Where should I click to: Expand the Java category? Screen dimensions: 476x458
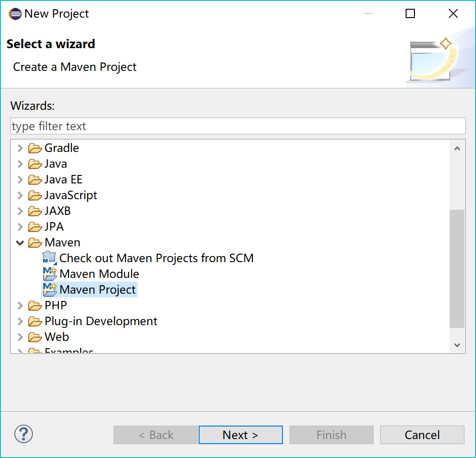(x=20, y=164)
